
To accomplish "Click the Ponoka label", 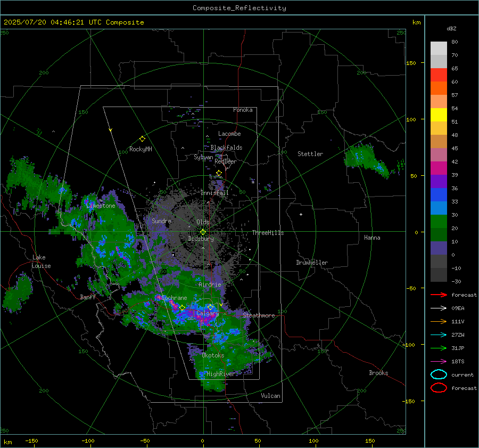I will [243, 110].
